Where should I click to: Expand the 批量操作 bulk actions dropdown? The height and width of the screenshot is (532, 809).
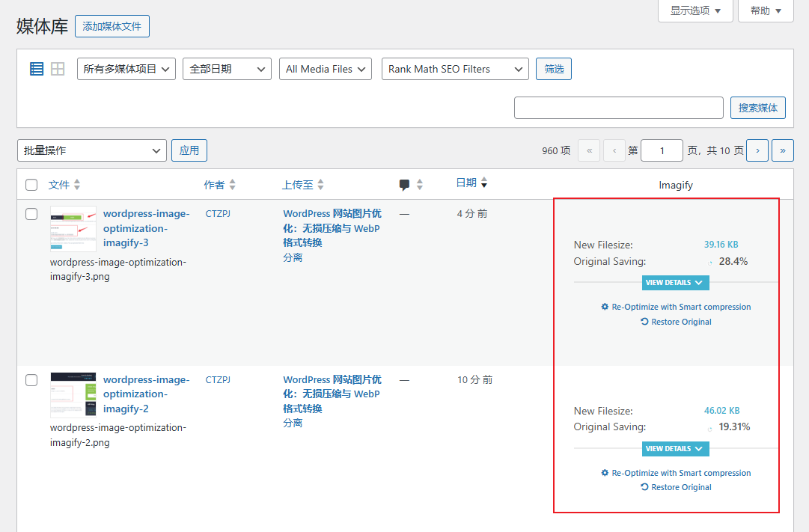point(91,150)
